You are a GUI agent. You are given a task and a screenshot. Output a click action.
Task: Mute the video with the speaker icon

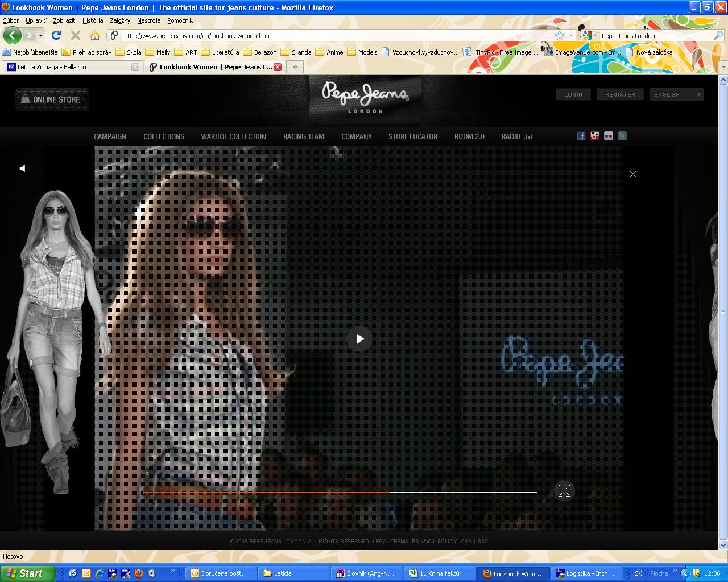click(22, 168)
